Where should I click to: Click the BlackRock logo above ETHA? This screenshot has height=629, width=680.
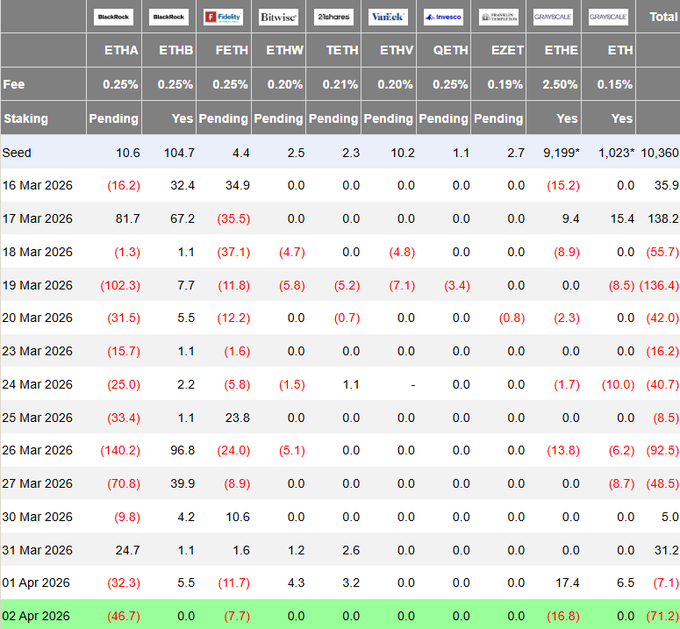point(113,17)
